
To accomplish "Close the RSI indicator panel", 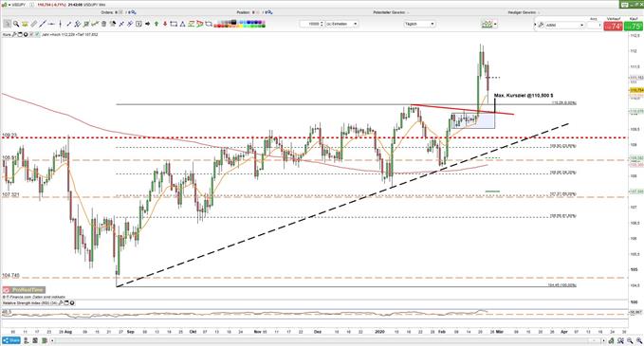I will click(x=72, y=303).
